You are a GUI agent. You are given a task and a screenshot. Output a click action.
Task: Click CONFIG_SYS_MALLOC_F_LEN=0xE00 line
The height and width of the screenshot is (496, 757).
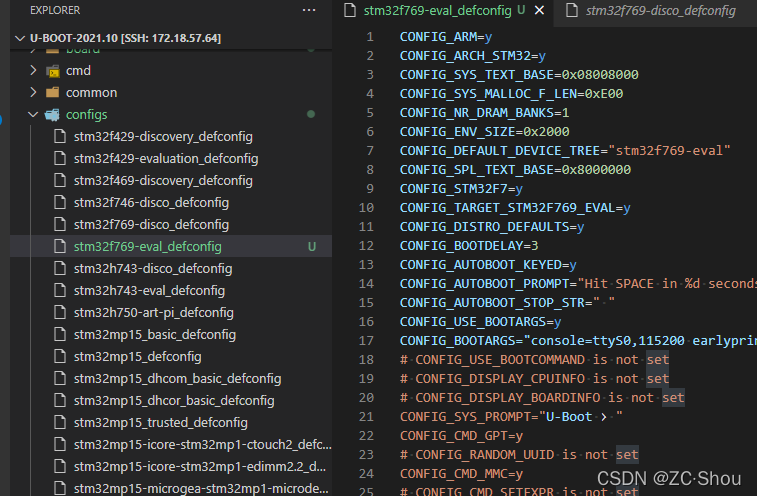511,94
